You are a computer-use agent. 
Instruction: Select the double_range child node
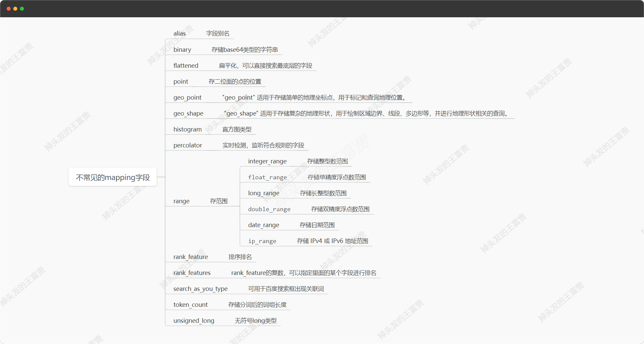[269, 209]
